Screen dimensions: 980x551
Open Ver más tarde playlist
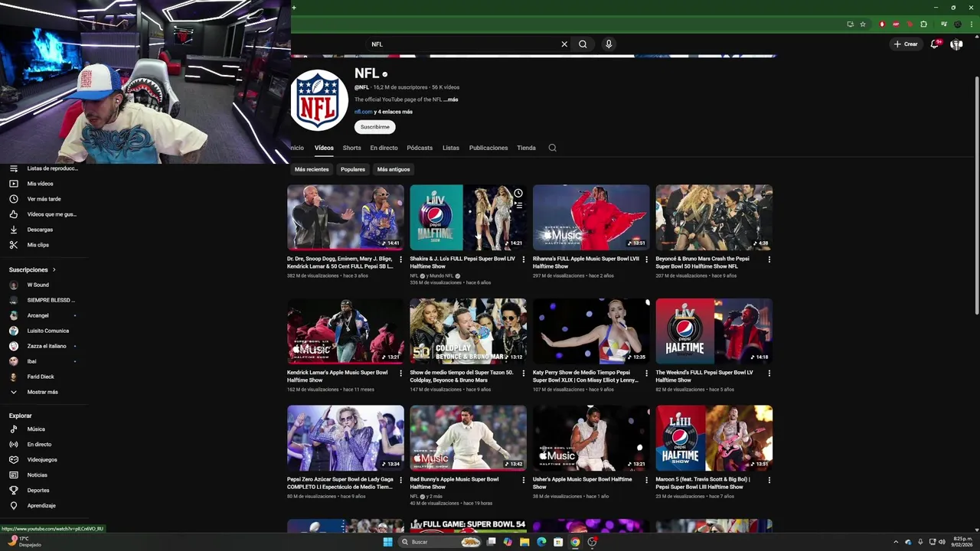click(43, 199)
